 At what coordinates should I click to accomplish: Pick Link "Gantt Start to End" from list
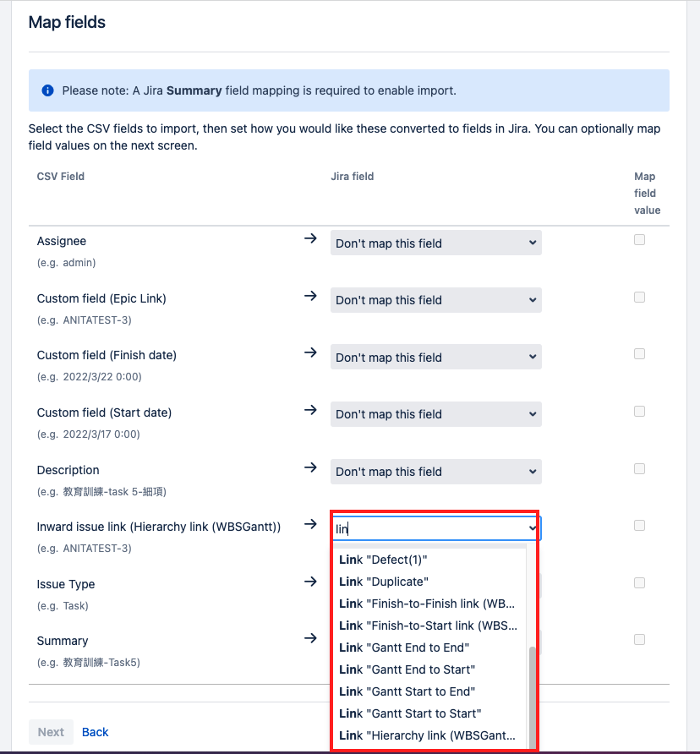pyautogui.click(x=430, y=691)
